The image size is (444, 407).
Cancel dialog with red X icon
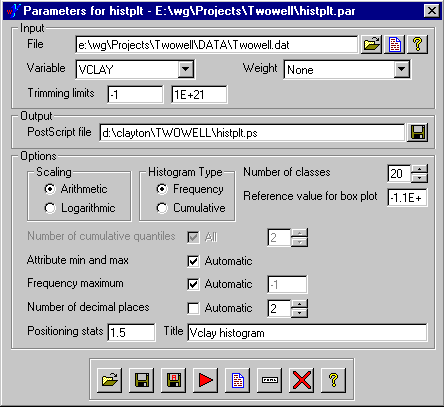(x=302, y=380)
